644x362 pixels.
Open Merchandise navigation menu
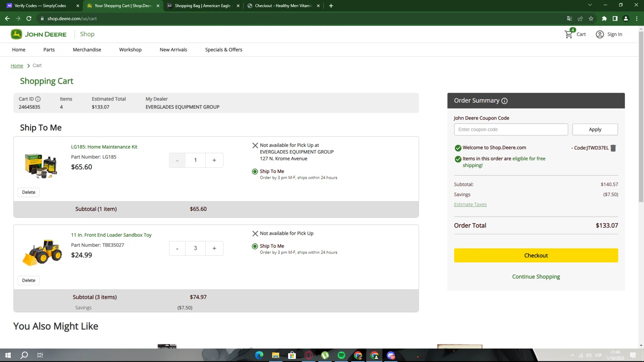click(87, 50)
